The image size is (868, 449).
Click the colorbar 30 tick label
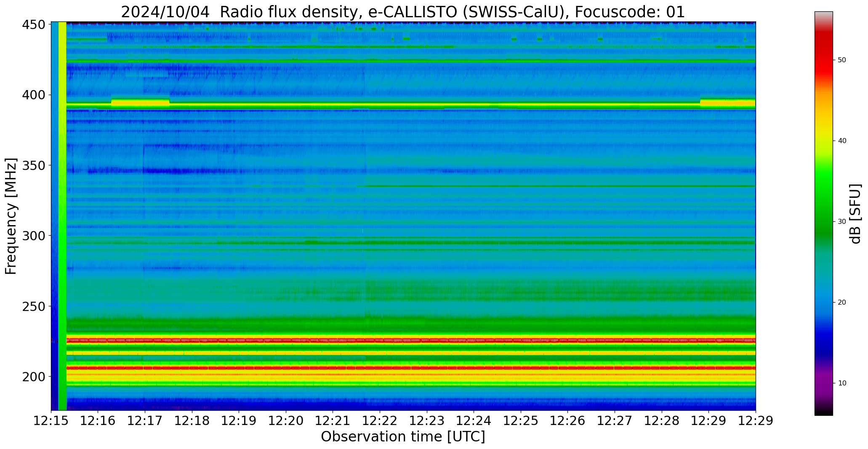(x=842, y=222)
